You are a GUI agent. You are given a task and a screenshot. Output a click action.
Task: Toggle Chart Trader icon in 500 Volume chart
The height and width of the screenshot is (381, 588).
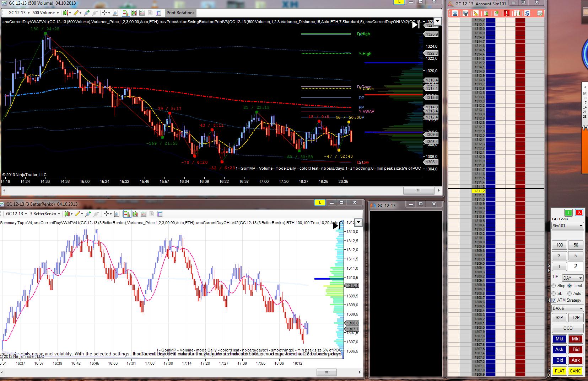coord(125,13)
